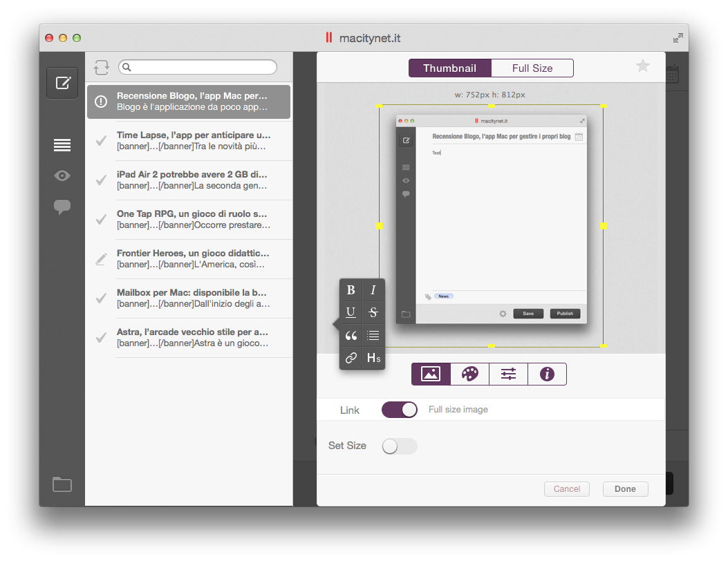Switch to the info tab
The width and height of the screenshot is (728, 561).
[x=547, y=374]
